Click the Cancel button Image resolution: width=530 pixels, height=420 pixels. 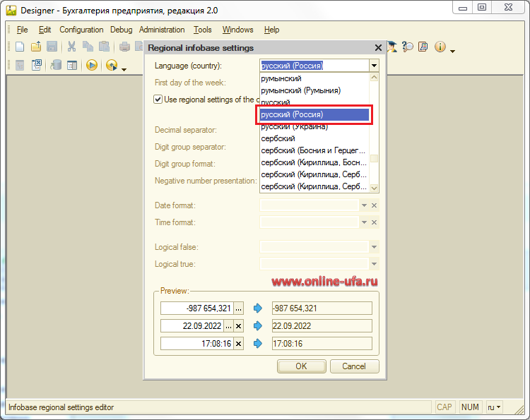354,366
